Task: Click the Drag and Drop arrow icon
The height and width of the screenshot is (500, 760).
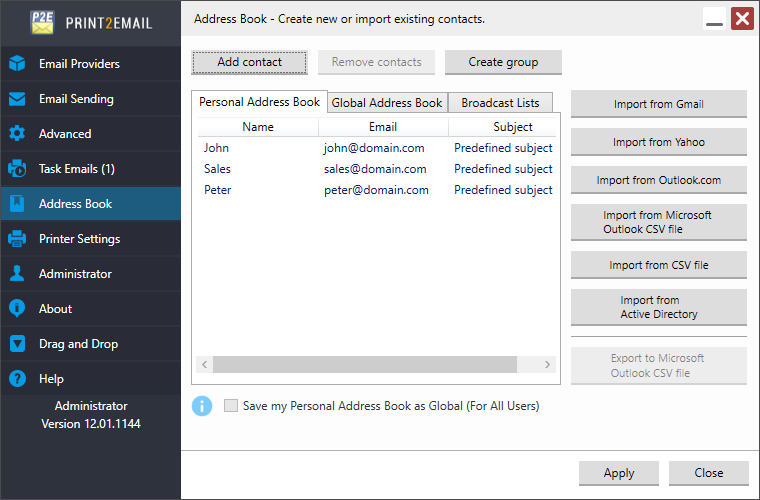Action: pyautogui.click(x=17, y=344)
